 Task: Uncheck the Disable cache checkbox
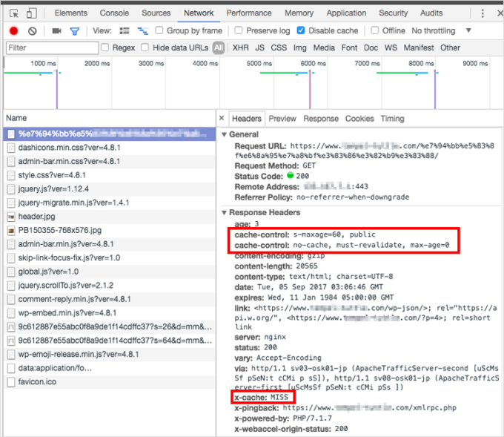(300, 30)
